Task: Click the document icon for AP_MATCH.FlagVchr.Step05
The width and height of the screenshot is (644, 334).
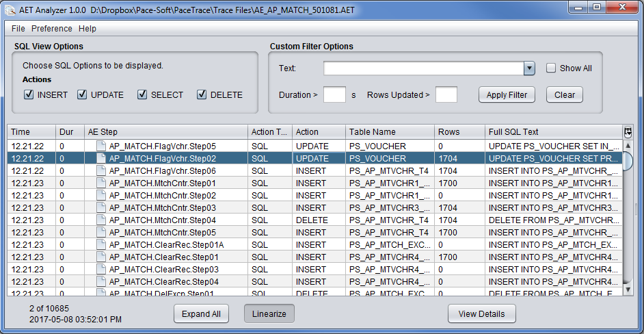Action: (101, 146)
